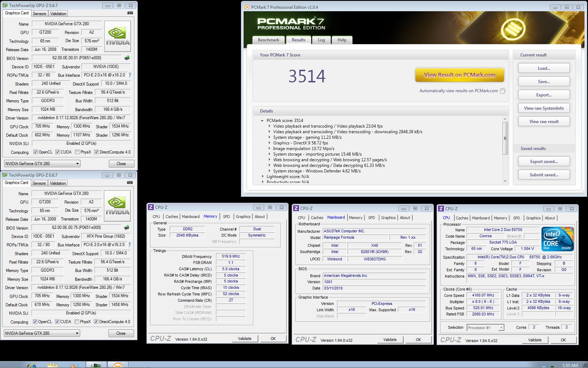Viewport: 588px width, 368px height.
Task: Expand Video playback 23.04 fps entry
Action: pos(269,126)
